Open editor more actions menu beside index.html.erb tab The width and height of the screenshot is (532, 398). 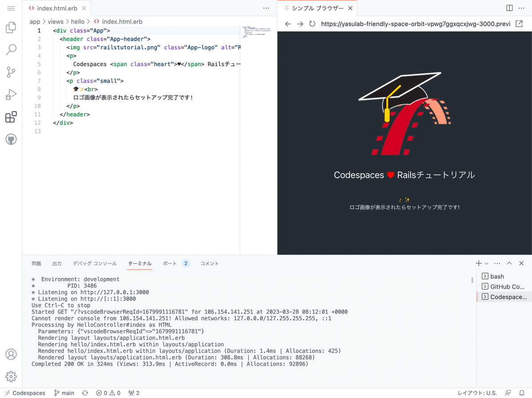pos(266,8)
